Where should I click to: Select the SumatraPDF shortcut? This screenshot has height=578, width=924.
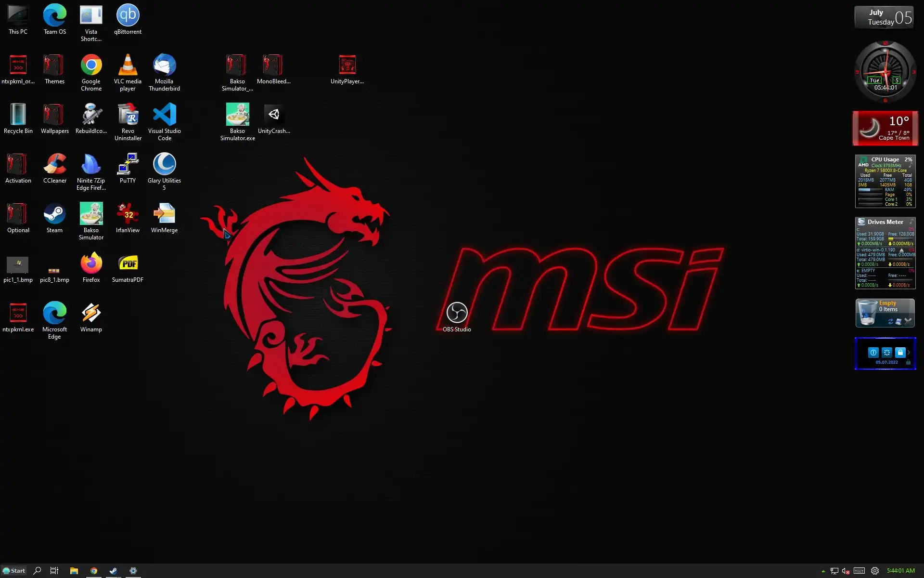pyautogui.click(x=128, y=264)
